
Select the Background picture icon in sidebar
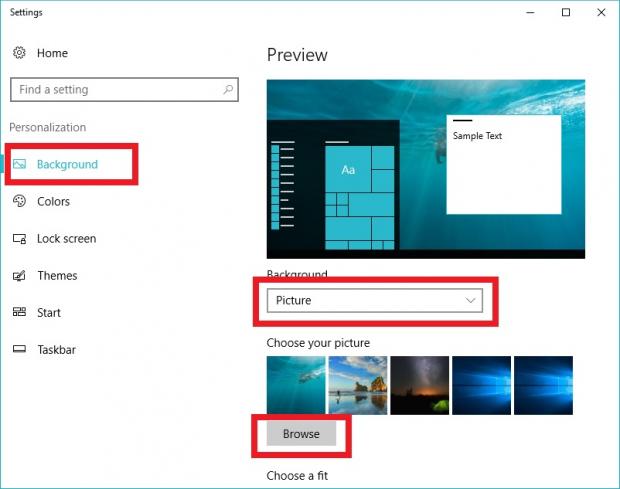click(x=19, y=164)
